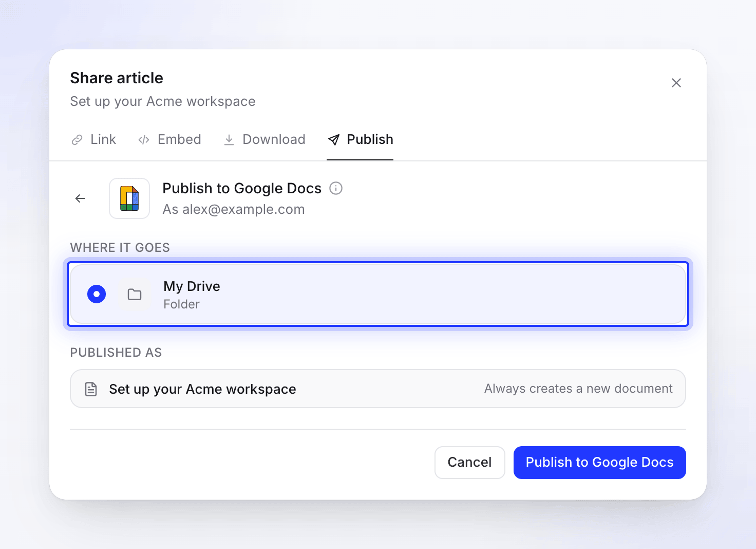Click the Always creates a new document note

578,389
